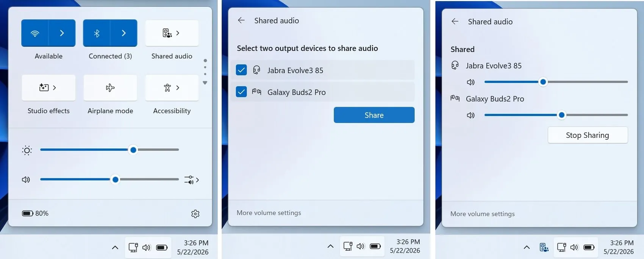
Task: Click the network icon in middle taskbar tray
Action: (x=348, y=246)
